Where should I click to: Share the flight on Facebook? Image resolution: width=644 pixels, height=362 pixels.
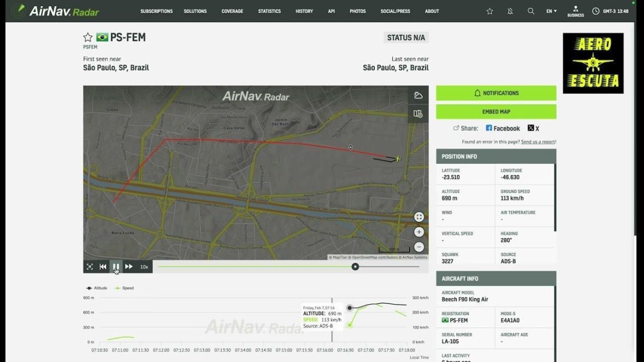tap(503, 128)
